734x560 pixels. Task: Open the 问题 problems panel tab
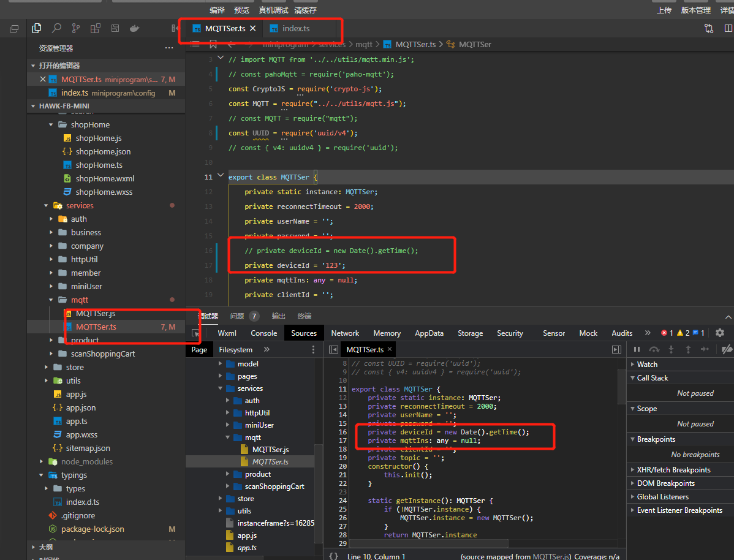[x=237, y=317]
